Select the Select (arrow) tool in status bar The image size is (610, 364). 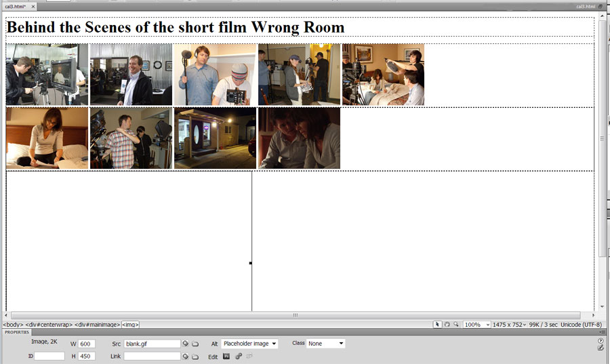[x=438, y=325]
